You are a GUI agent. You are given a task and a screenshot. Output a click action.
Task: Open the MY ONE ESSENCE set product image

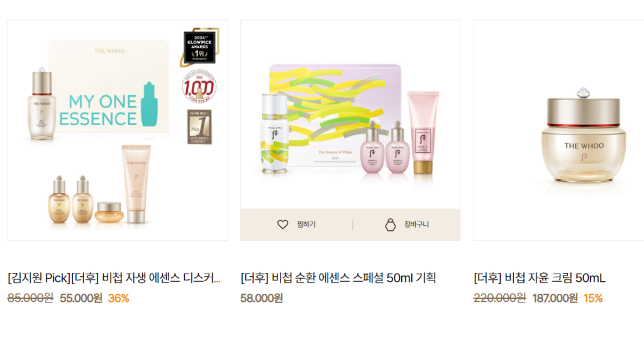[x=118, y=130]
